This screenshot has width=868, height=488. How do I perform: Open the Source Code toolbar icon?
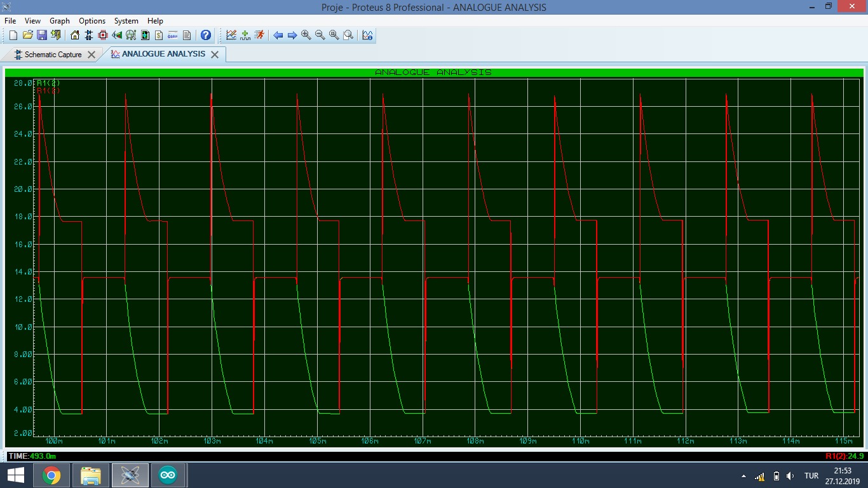173,36
